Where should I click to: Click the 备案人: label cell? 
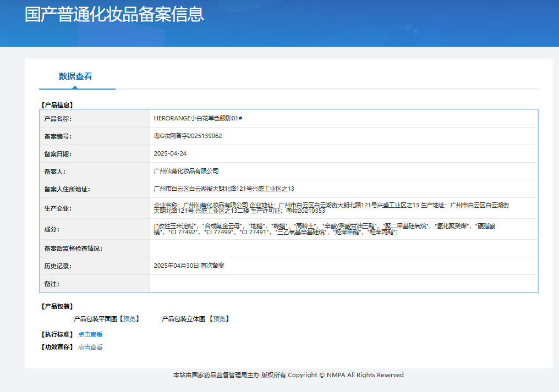(x=95, y=172)
